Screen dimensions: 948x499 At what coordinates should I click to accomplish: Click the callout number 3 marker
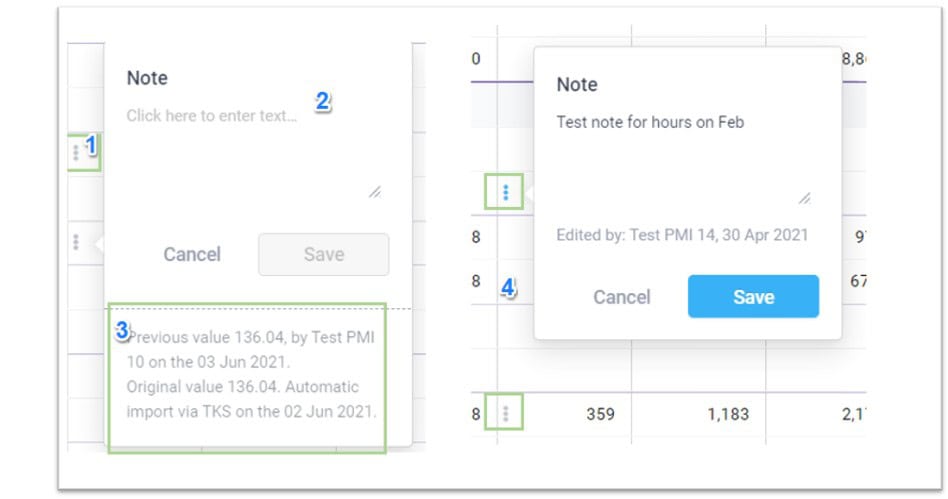coord(121,331)
